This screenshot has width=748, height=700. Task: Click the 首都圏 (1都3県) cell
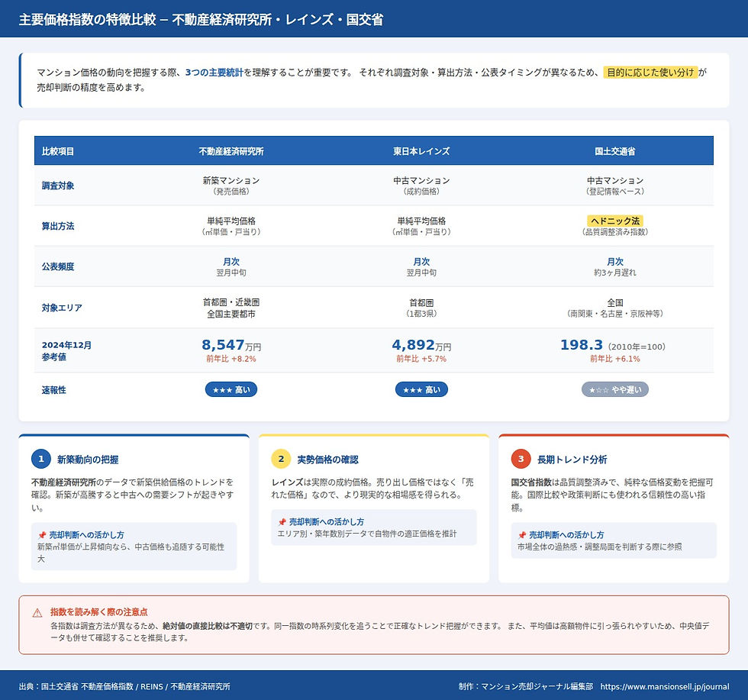(421, 308)
